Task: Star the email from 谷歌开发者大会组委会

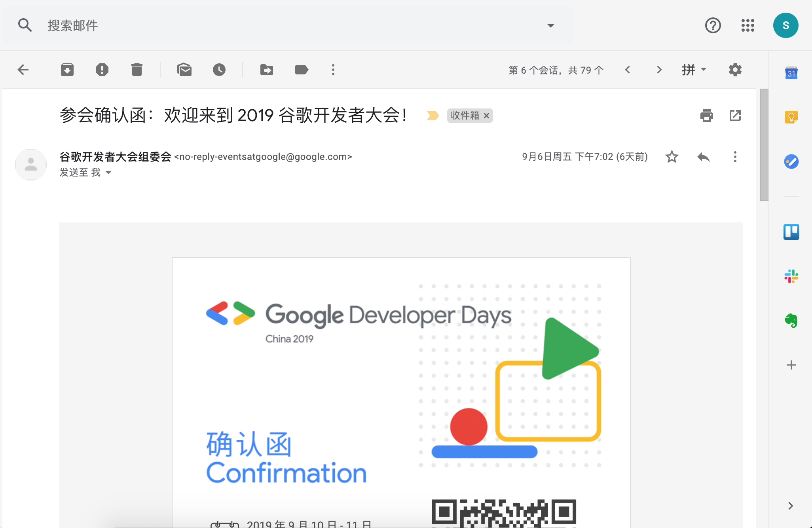Action: tap(672, 157)
